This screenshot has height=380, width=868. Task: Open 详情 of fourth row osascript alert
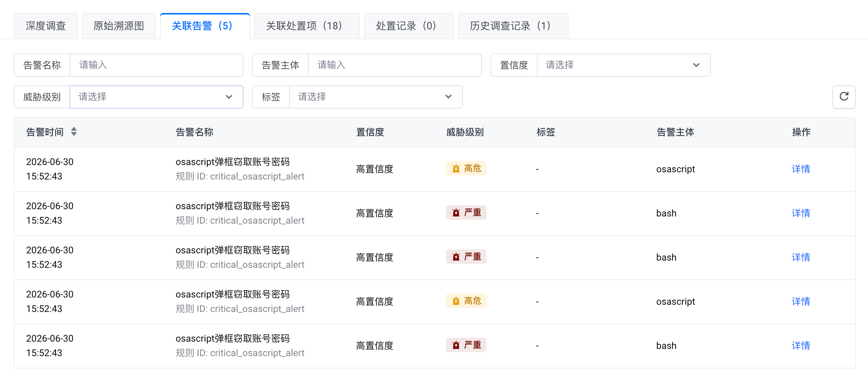(x=801, y=301)
